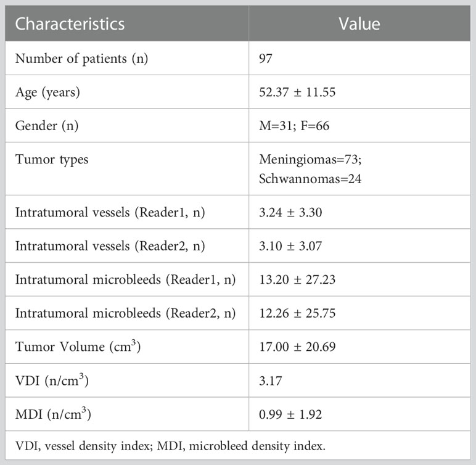
Task: Click the Meningiomas=73 text
Action: coord(310,160)
